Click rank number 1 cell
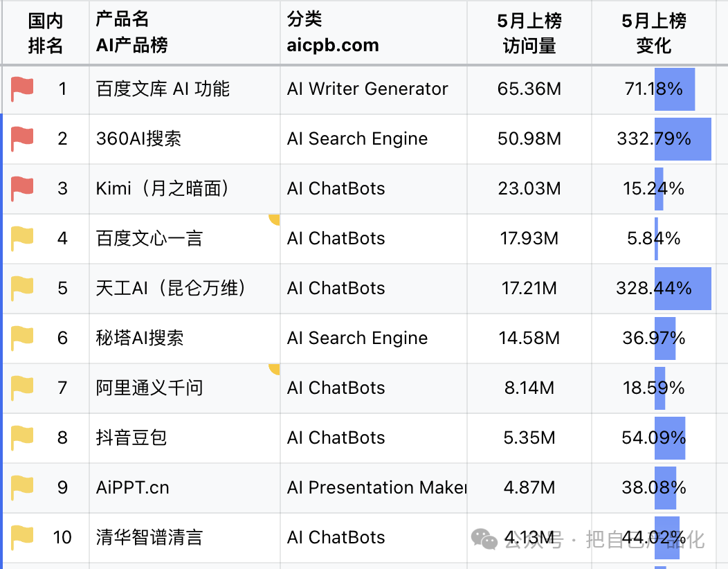 click(x=46, y=89)
